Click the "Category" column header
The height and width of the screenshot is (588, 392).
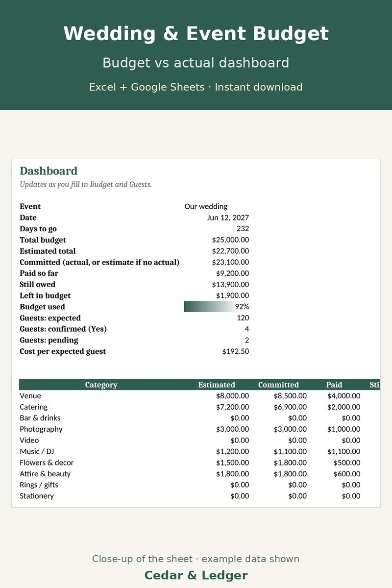pos(101,385)
